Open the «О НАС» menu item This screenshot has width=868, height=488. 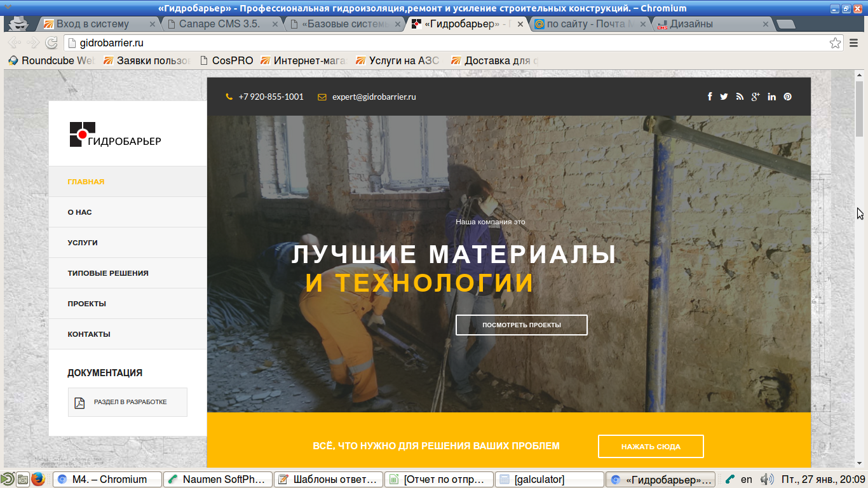click(80, 212)
